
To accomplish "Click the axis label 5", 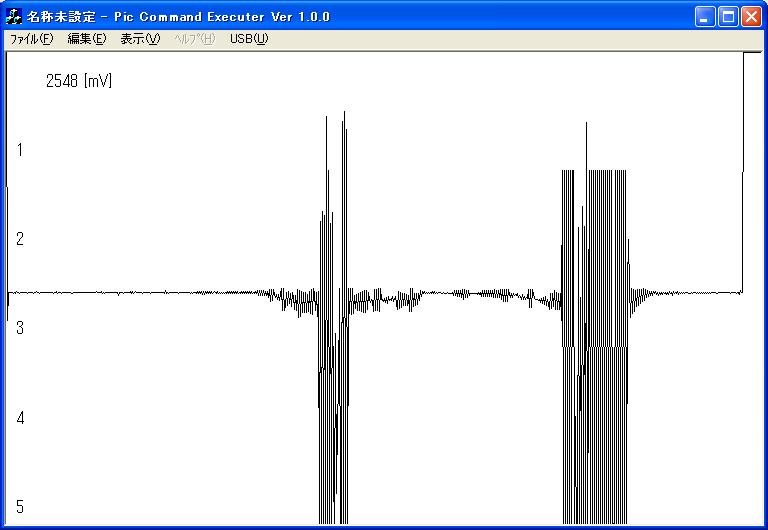I will [20, 506].
